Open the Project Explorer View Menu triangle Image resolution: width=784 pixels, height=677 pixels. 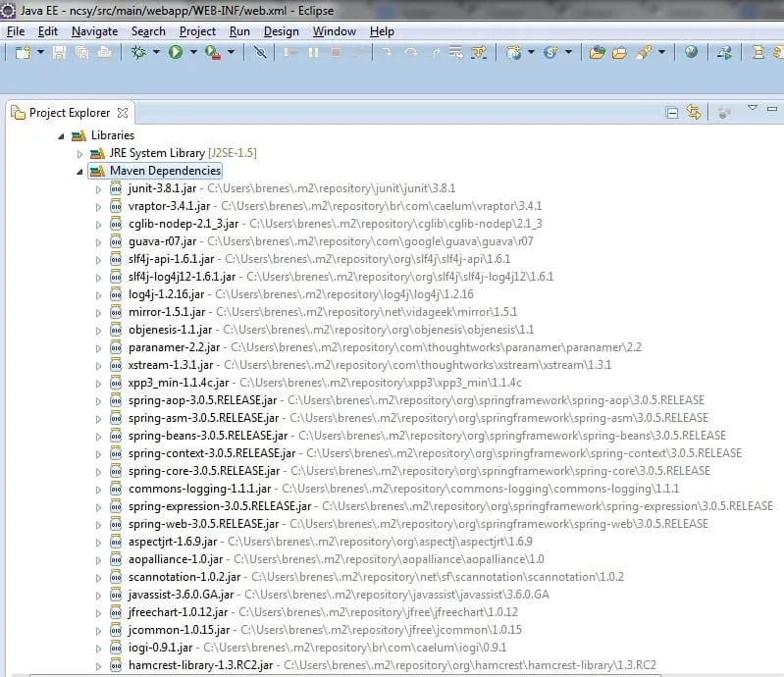(x=753, y=108)
